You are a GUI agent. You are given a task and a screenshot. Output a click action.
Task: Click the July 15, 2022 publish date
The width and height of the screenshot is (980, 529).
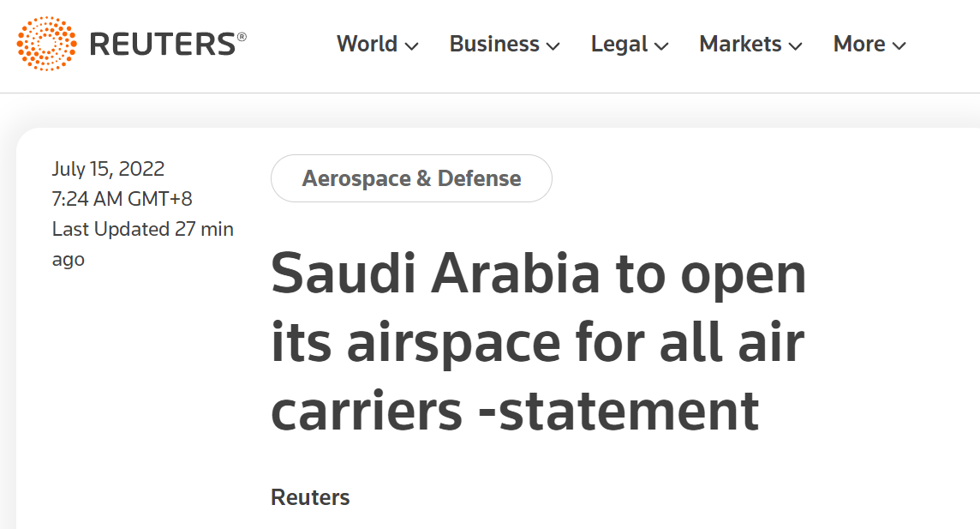click(108, 169)
